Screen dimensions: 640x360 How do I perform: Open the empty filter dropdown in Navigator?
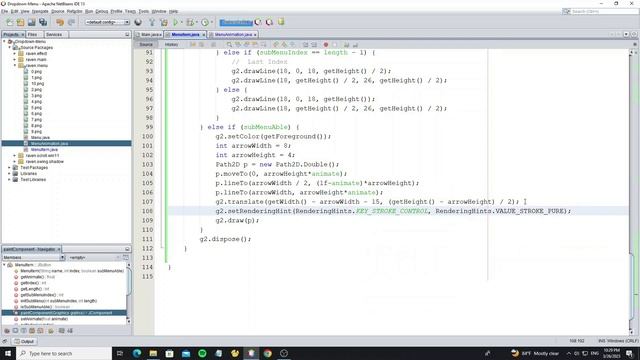(94, 258)
